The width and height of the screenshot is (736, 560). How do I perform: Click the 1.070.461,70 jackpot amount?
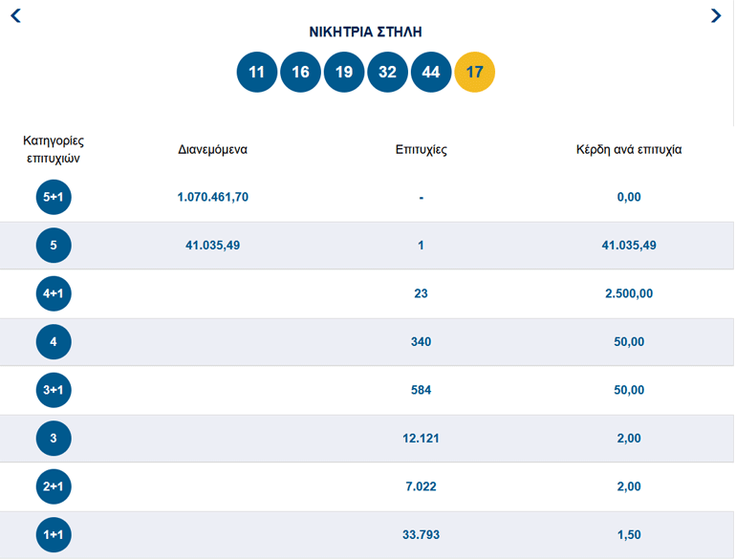click(x=212, y=197)
